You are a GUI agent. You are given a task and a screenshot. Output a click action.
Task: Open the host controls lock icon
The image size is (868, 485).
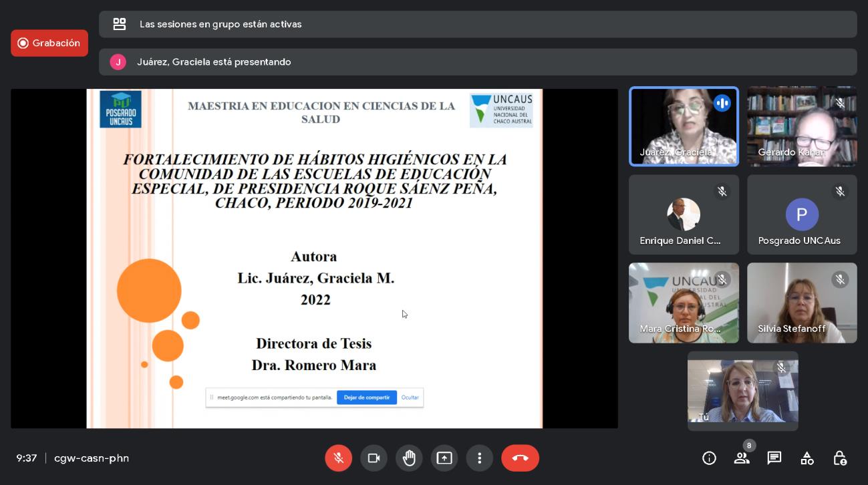coord(840,458)
